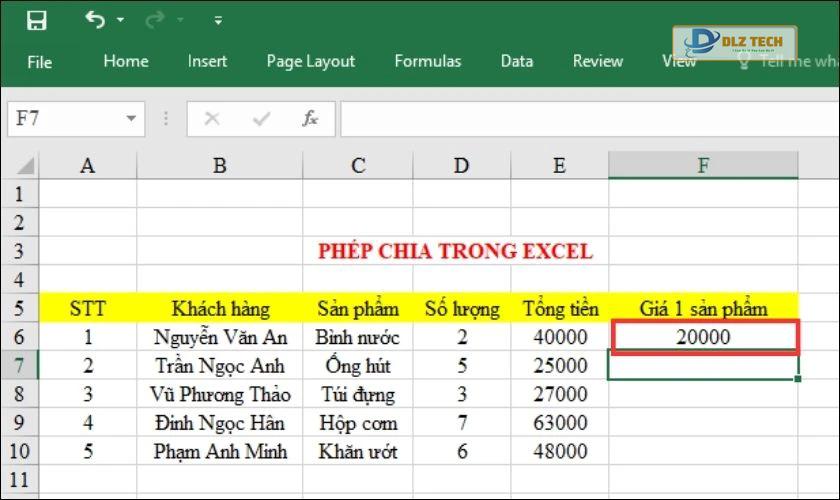The height and width of the screenshot is (500, 840).
Task: Select total cell 27000
Action: (559, 394)
